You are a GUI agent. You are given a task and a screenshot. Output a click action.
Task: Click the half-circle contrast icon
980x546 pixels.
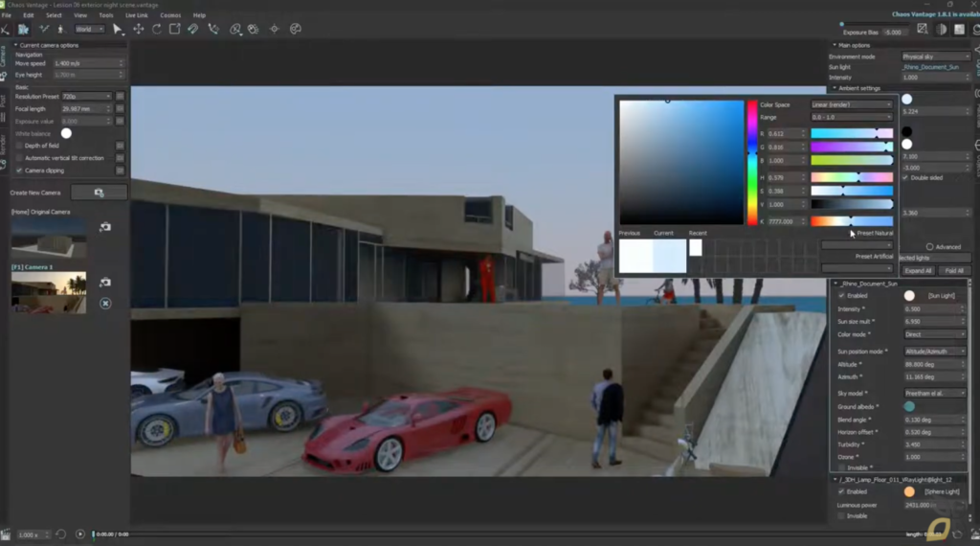pyautogui.click(x=942, y=30)
